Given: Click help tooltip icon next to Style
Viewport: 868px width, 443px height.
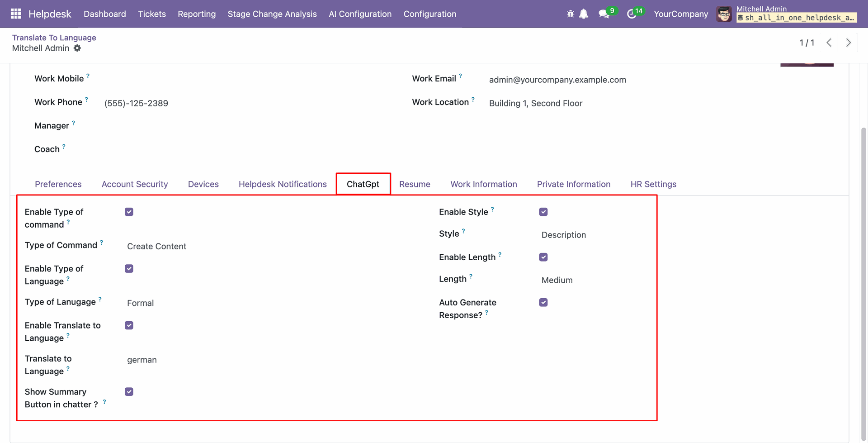Looking at the screenshot, I should pos(463,231).
